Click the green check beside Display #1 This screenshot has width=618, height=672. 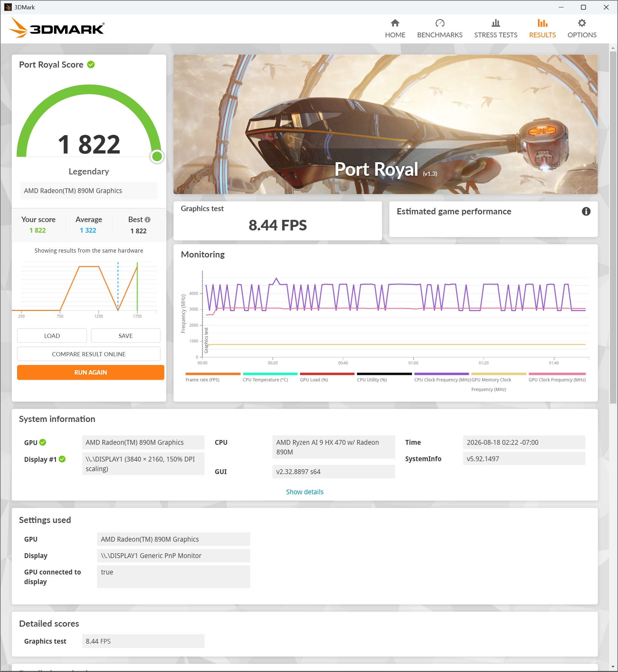pyautogui.click(x=62, y=459)
